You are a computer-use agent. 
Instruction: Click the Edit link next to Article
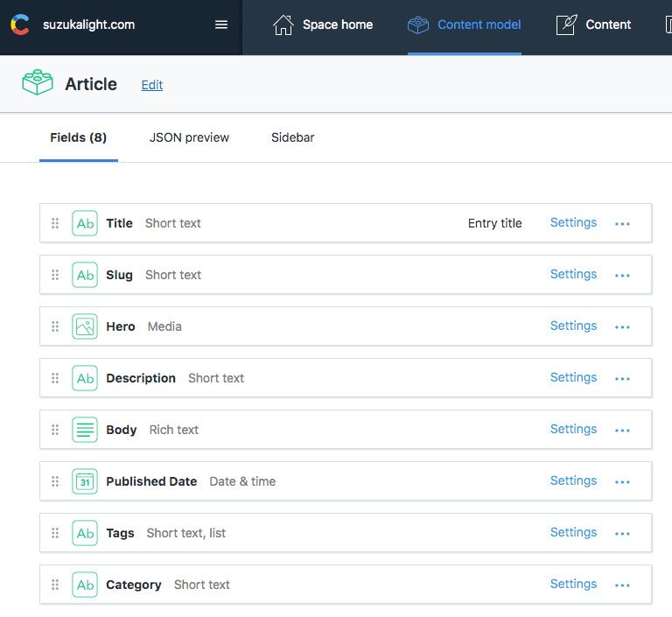(152, 85)
